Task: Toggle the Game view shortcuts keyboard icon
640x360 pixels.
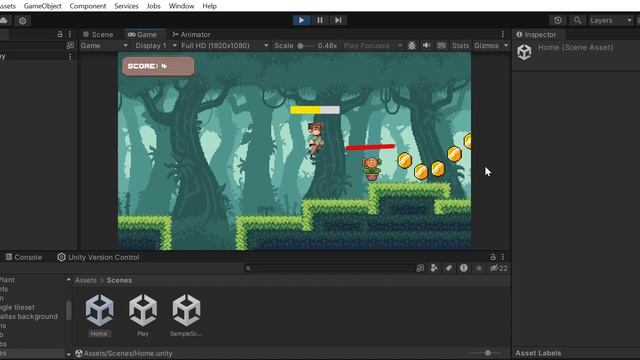Action: point(442,46)
